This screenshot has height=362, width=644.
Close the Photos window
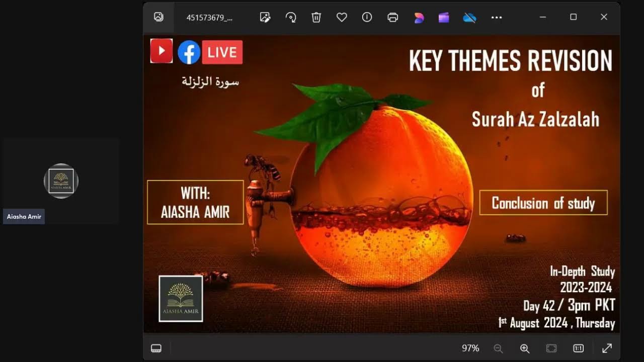604,17
